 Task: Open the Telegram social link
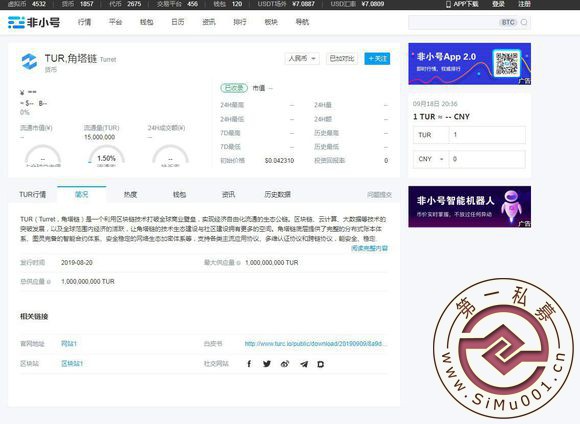[304, 364]
